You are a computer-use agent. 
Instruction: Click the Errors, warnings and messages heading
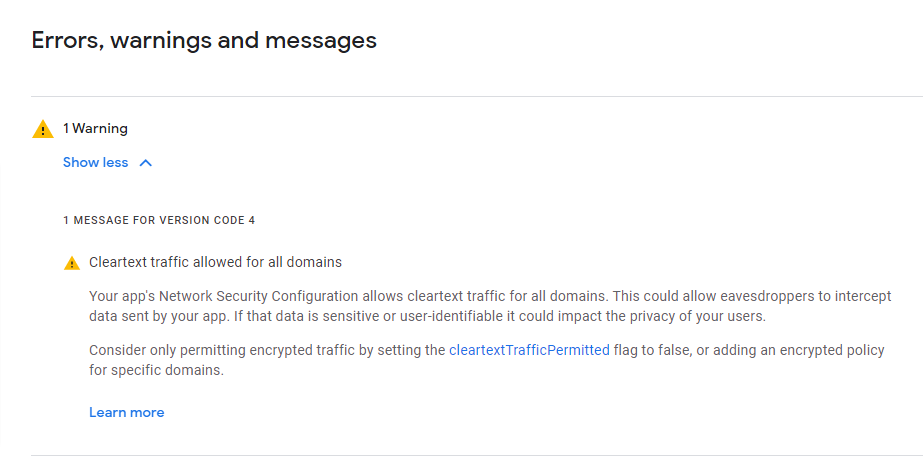click(x=204, y=40)
